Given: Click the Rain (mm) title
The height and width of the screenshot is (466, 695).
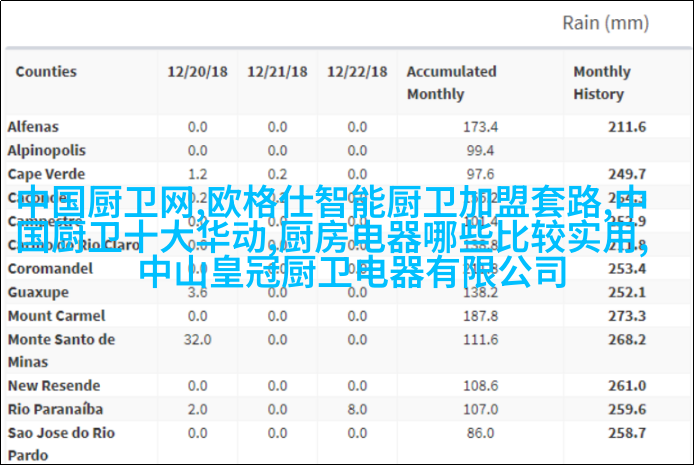Looking at the screenshot, I should pyautogui.click(x=605, y=23).
